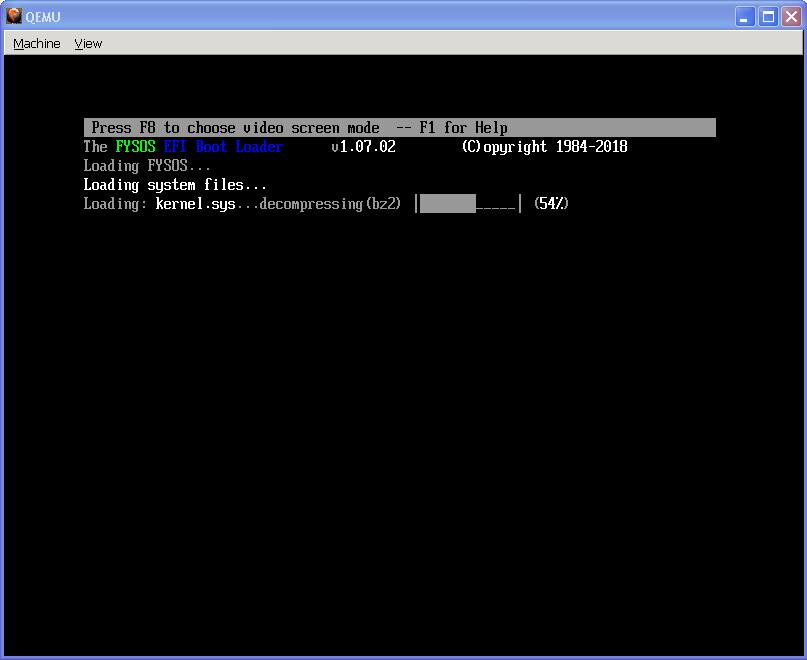807x660 pixels.
Task: Click the (54%) progress percentage text
Action: coord(551,204)
